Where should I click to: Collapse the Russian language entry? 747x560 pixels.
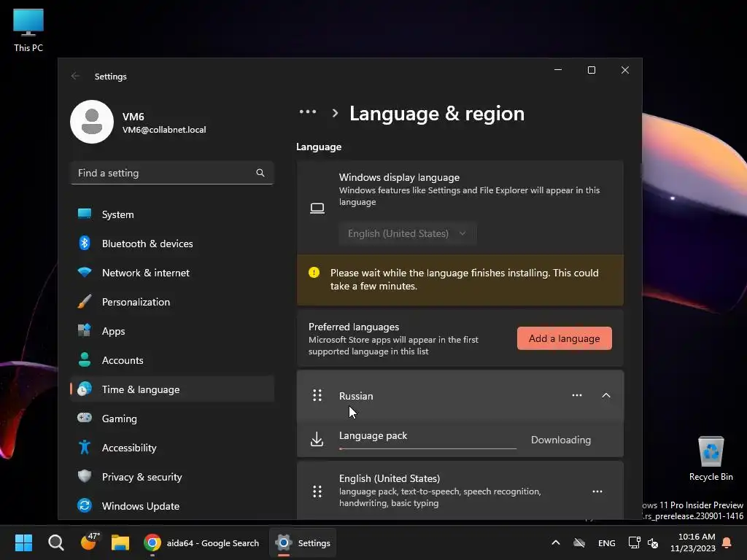(x=606, y=395)
